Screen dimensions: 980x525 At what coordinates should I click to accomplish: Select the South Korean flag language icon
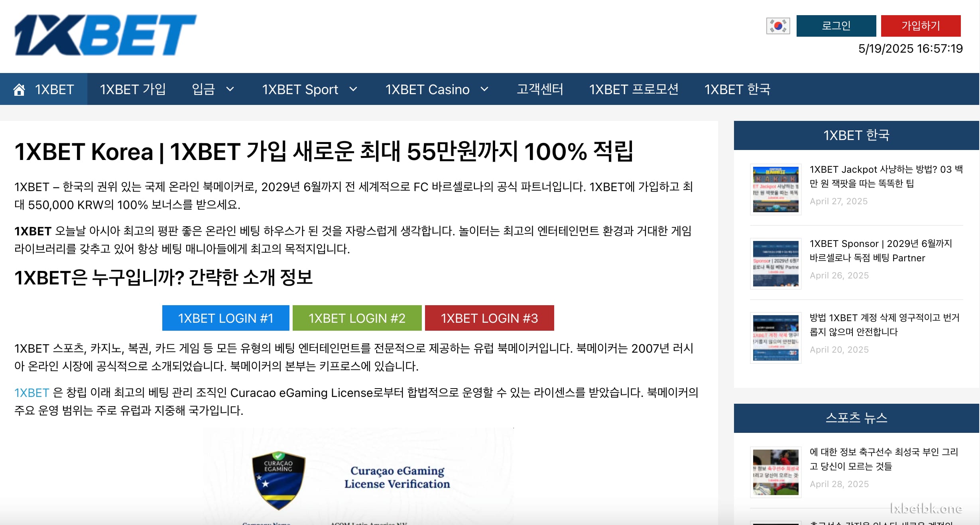(x=778, y=26)
